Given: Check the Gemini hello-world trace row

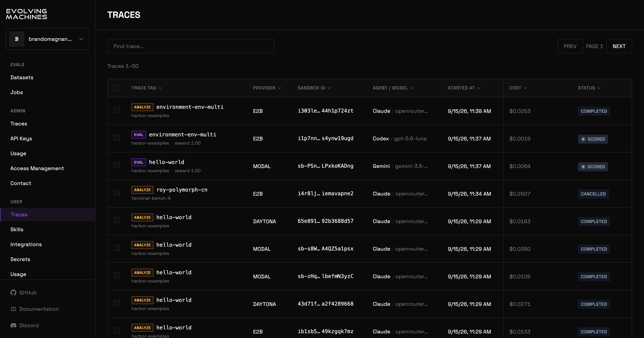Looking at the screenshot, I should point(116,165).
